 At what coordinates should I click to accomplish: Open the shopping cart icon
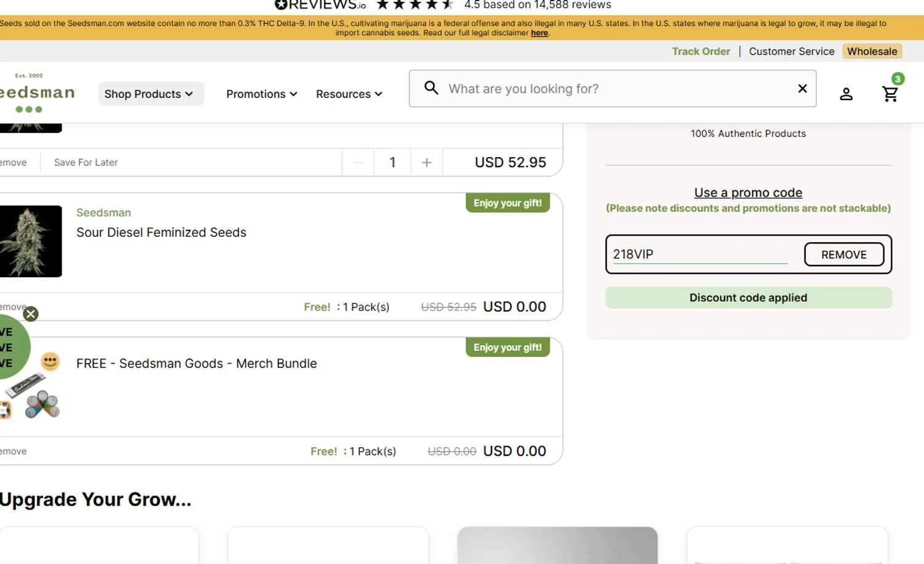[890, 94]
